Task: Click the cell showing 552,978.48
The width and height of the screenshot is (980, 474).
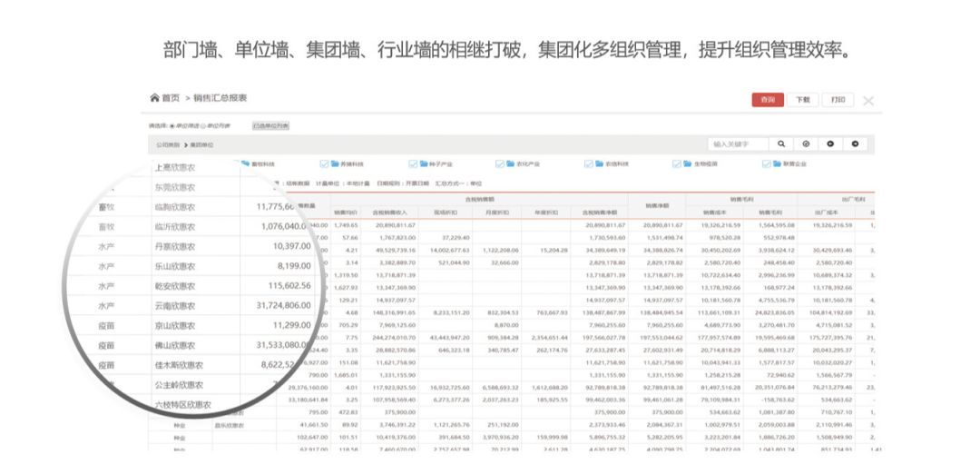Action: coord(779,238)
